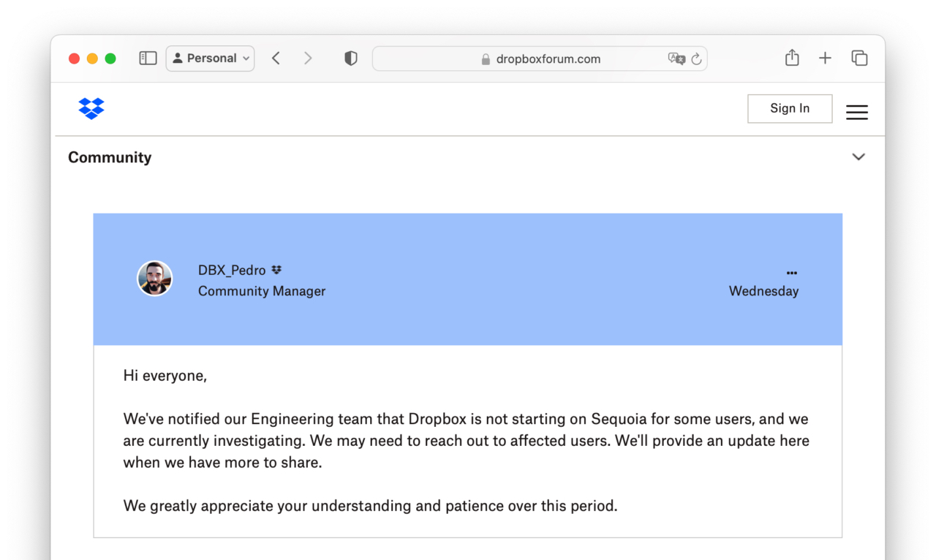Open the Personal profile dropdown
This screenshot has width=936, height=560.
(211, 58)
